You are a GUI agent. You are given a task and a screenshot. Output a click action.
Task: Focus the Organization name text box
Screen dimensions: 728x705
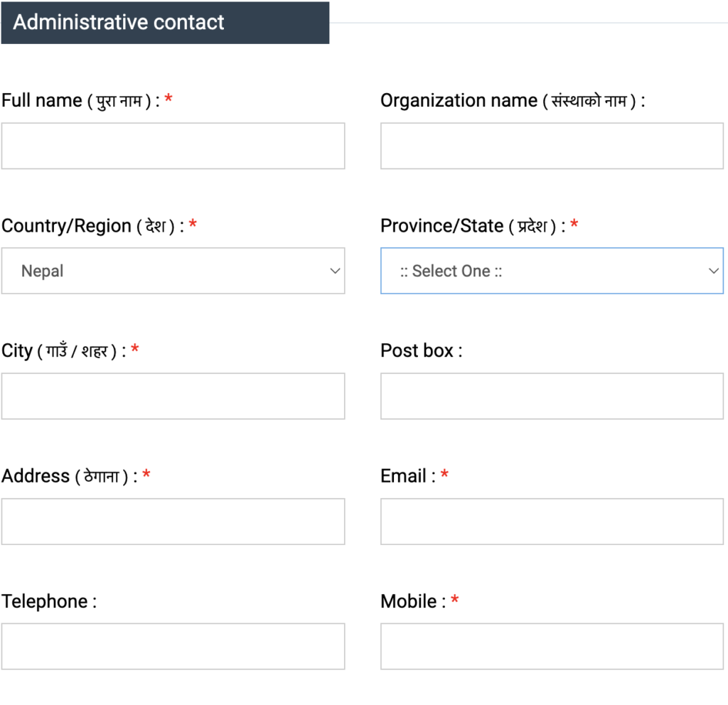click(552, 146)
